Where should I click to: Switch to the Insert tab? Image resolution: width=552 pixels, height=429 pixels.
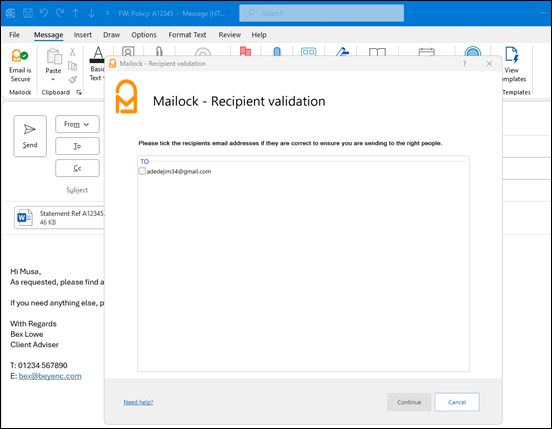coord(83,35)
